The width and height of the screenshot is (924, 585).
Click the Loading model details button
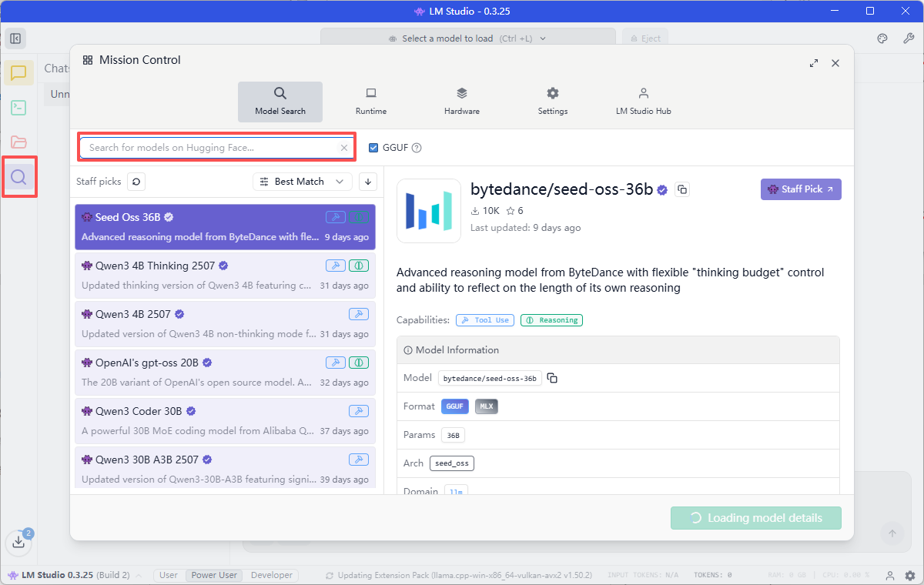(x=756, y=518)
